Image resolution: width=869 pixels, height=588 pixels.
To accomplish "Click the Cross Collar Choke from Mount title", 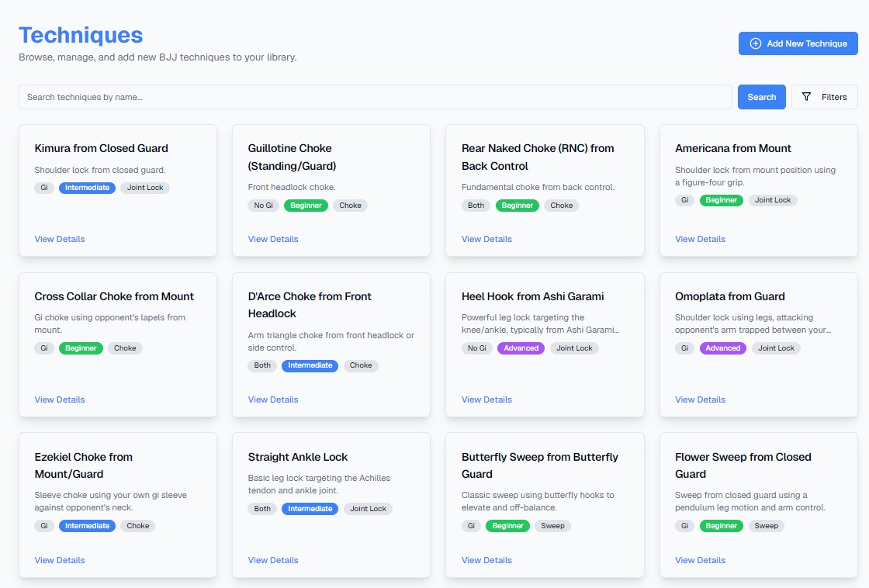I will [x=114, y=296].
